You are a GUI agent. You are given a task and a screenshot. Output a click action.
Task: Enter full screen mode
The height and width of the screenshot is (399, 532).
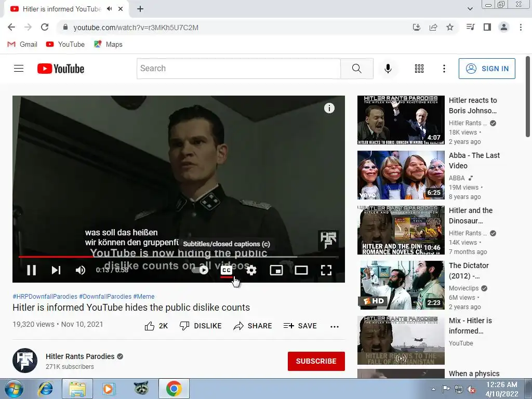(326, 270)
